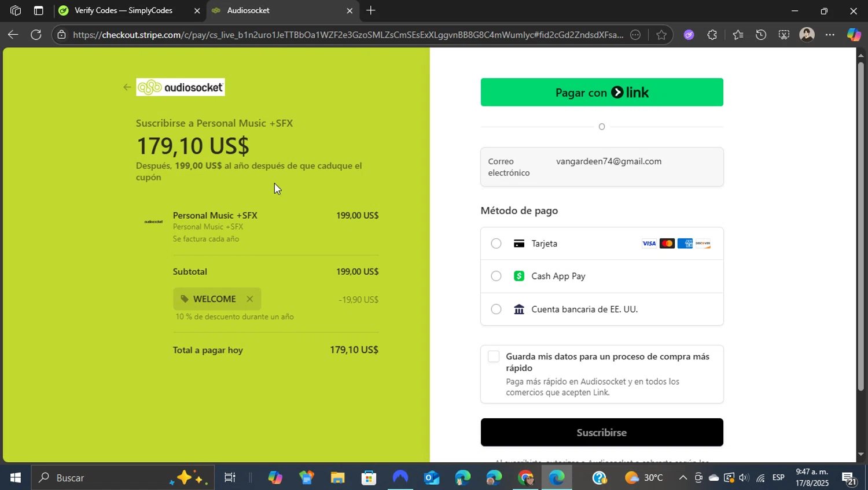This screenshot has width=868, height=490.
Task: Open the favorites list icon
Action: click(x=738, y=35)
